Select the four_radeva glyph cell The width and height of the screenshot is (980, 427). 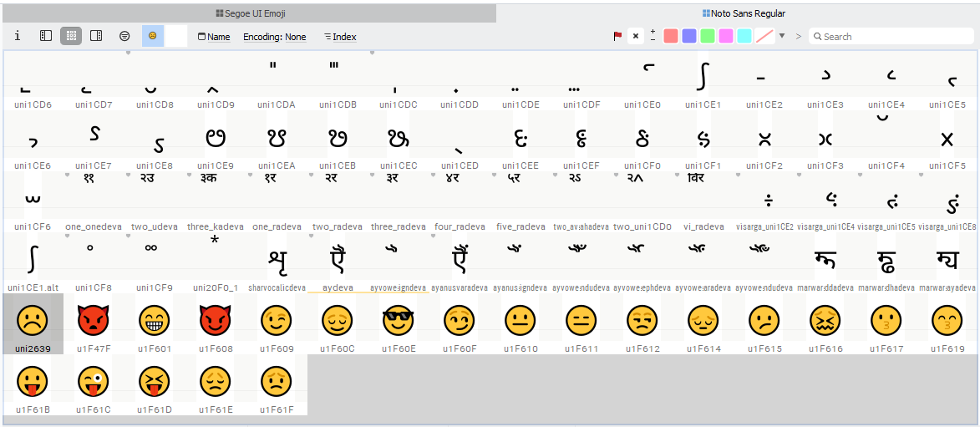pos(460,201)
